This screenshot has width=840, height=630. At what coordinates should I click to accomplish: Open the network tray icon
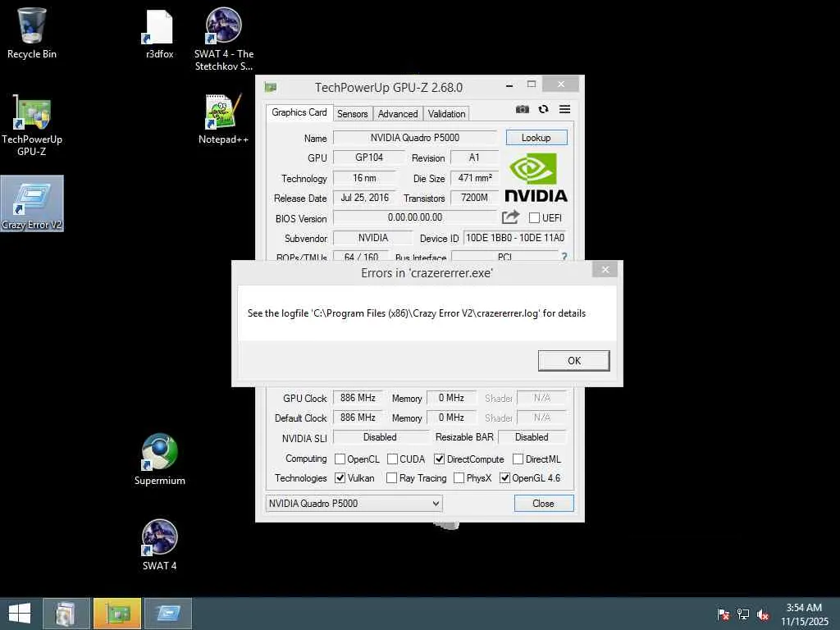tap(743, 614)
